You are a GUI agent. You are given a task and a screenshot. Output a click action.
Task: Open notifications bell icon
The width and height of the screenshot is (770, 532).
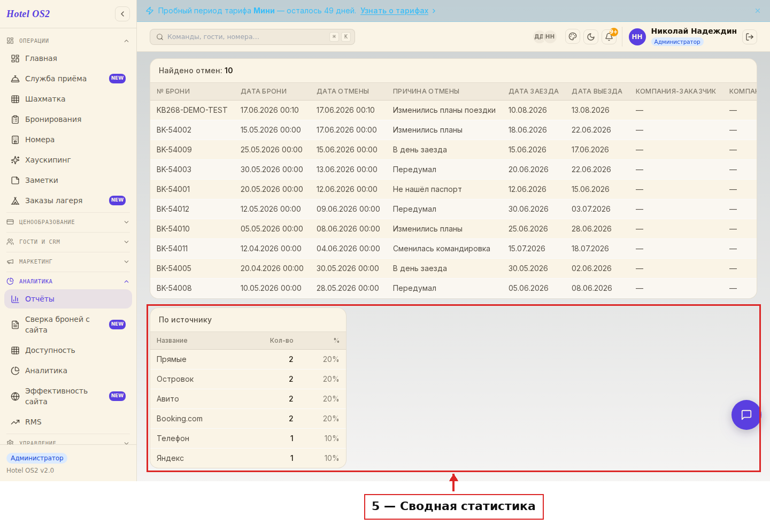click(x=609, y=37)
